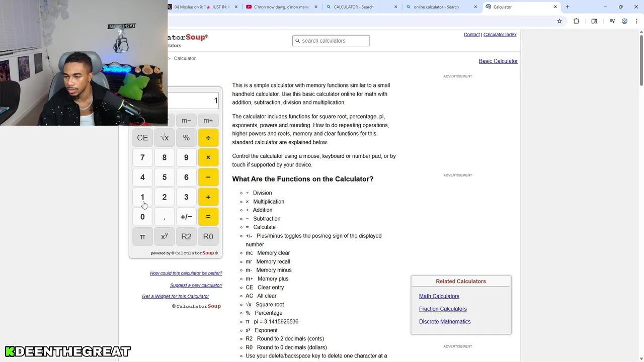Open the media control icon in toolbar
The width and height of the screenshot is (644, 362).
612,21
